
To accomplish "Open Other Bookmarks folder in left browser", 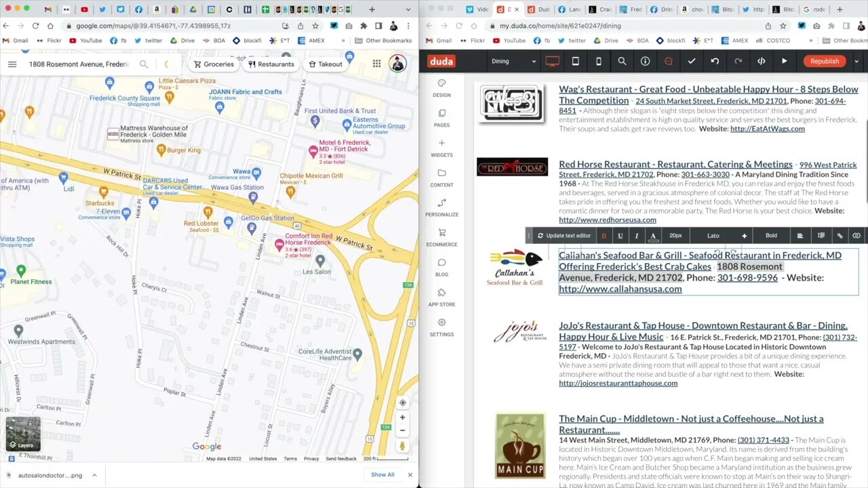I will pos(383,41).
